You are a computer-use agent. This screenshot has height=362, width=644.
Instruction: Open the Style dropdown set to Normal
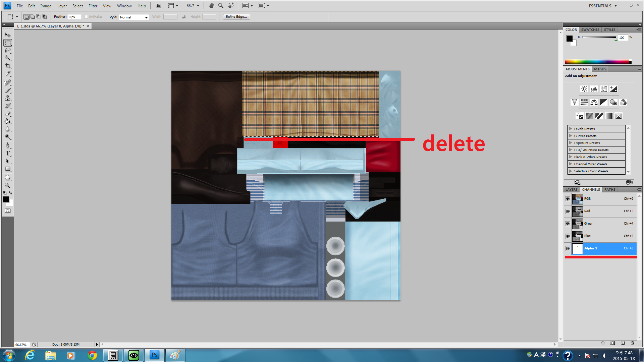tap(134, 17)
